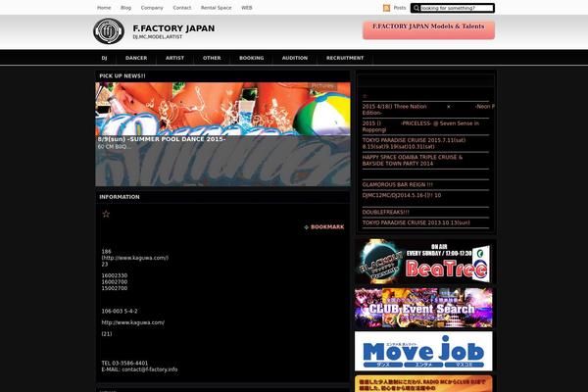Click the star icon under INFORMATION

(106, 214)
